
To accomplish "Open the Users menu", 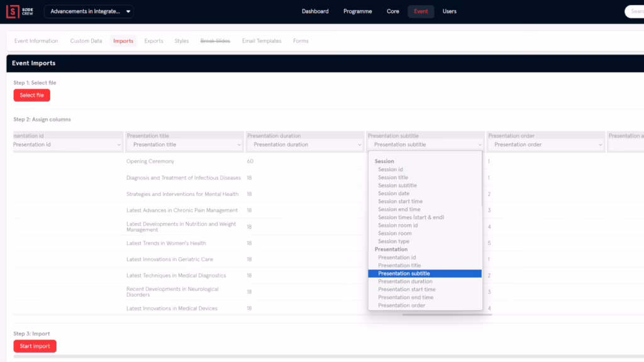I will 449,11.
